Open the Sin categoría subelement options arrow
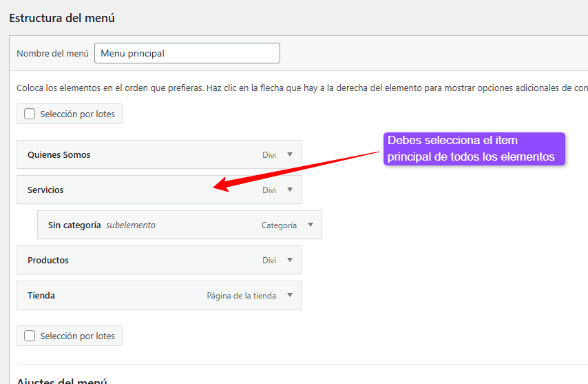Screen dimensions: 588x384 coord(311,225)
